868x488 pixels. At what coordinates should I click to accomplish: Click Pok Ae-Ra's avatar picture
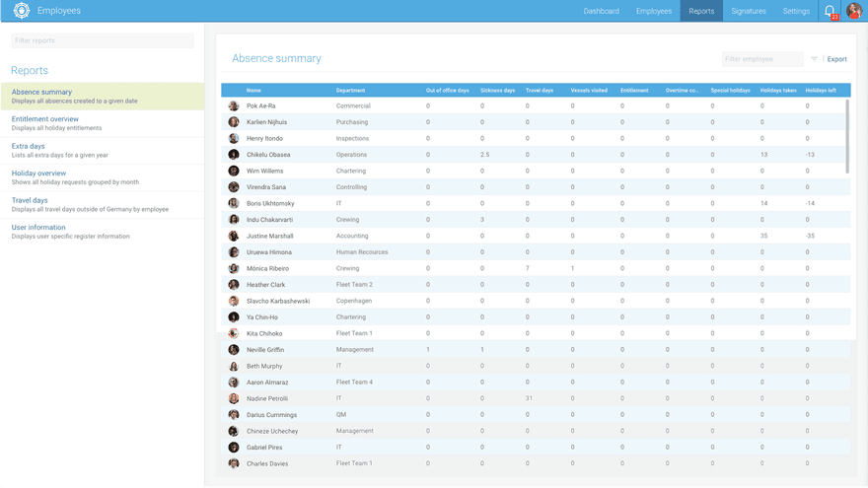(x=234, y=105)
